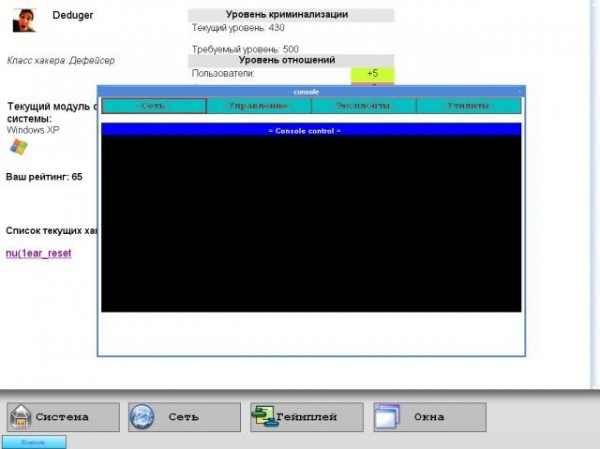Click the Консоль taskbar button
This screenshot has width=600, height=449.
[34, 442]
